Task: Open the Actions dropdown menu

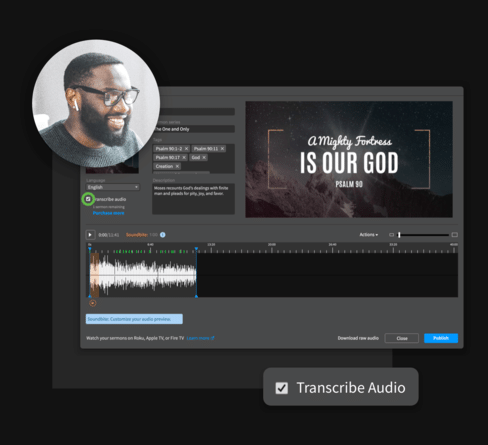Action: click(369, 235)
